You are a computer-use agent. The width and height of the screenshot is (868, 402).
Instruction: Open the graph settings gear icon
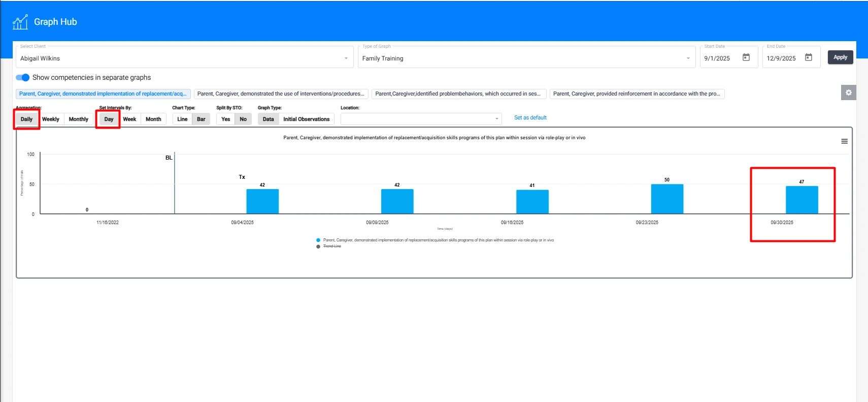tap(848, 92)
